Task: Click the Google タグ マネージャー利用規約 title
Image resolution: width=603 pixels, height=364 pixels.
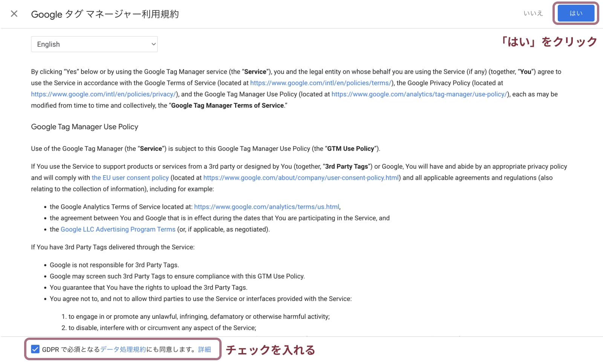Action: click(x=105, y=14)
